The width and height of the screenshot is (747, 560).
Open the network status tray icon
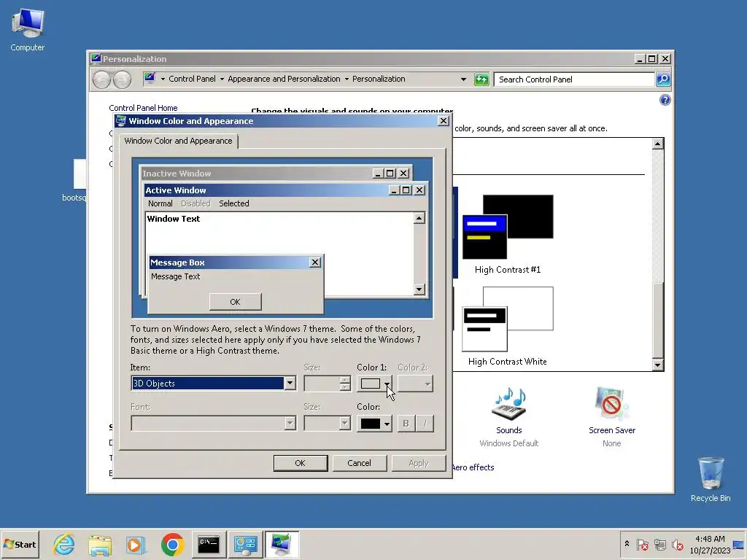click(x=659, y=544)
